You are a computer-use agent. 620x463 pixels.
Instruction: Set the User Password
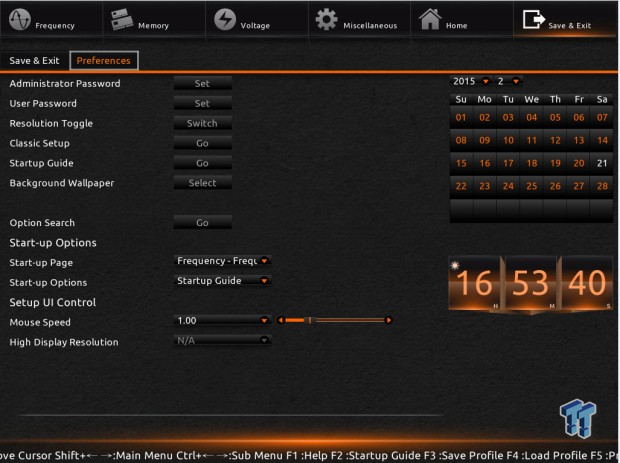[x=202, y=103]
